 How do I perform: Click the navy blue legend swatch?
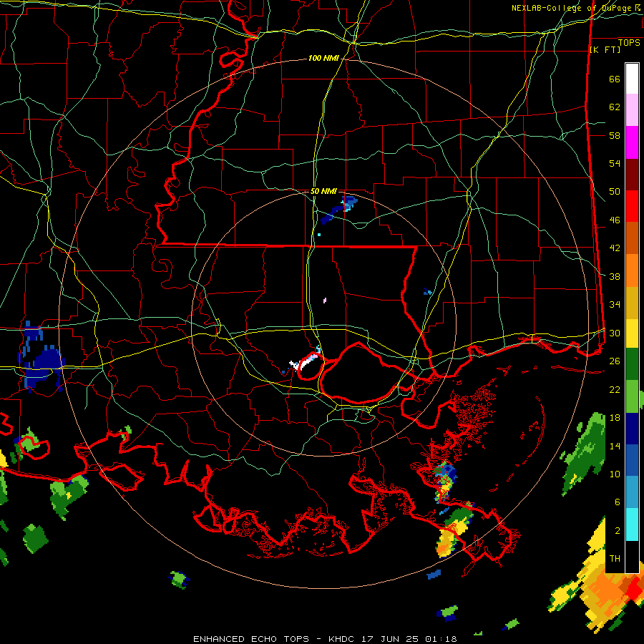[x=632, y=429]
